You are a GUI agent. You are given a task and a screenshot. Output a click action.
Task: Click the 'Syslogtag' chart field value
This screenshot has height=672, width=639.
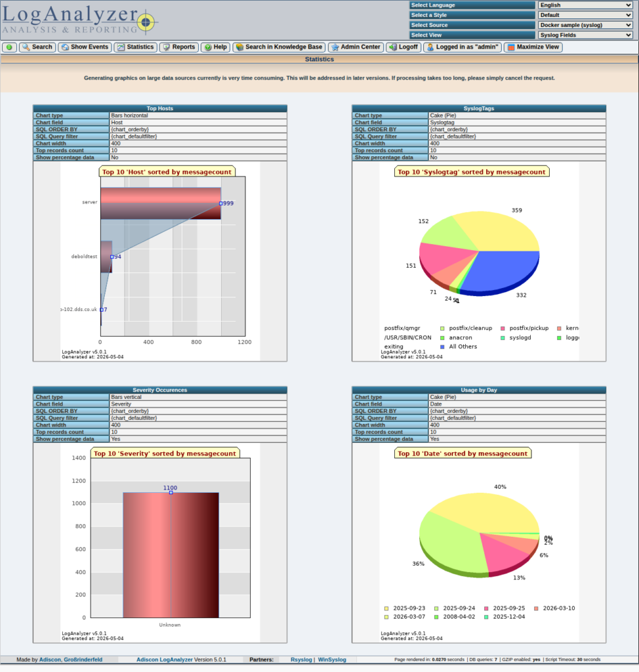coord(442,123)
